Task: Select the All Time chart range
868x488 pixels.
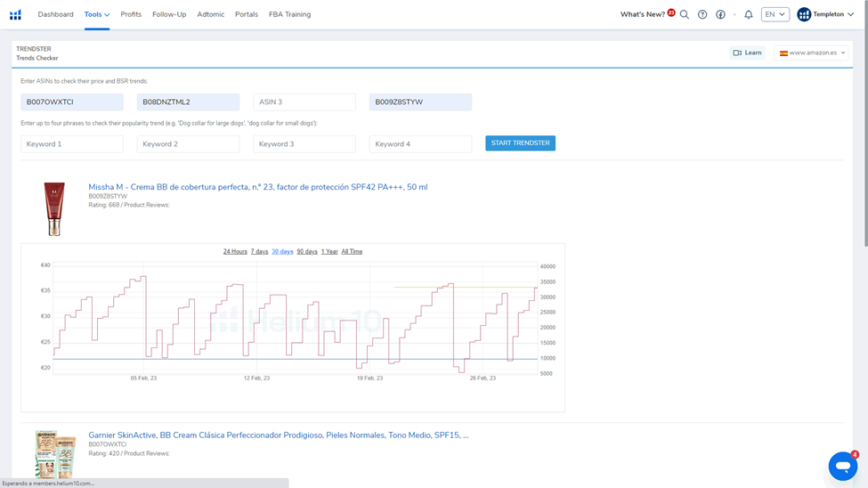Action: point(352,251)
